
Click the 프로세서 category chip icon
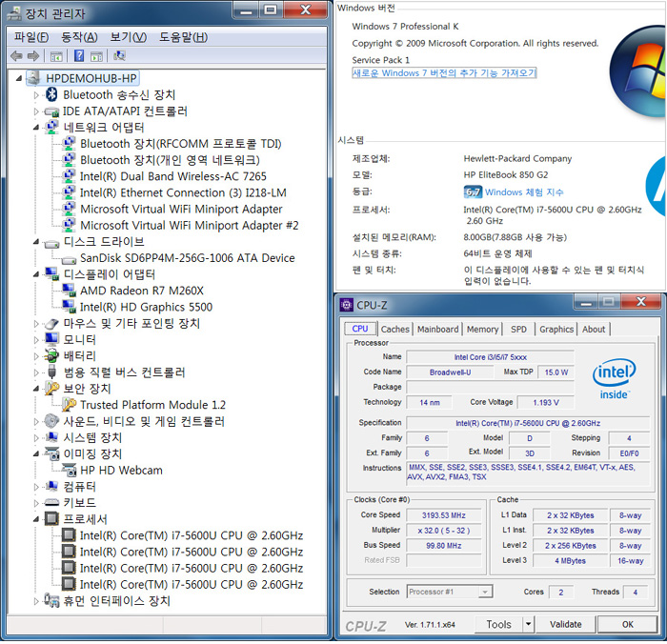51,518
